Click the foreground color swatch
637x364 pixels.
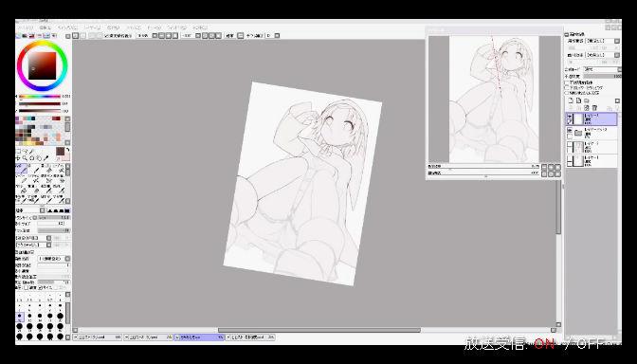[60, 152]
